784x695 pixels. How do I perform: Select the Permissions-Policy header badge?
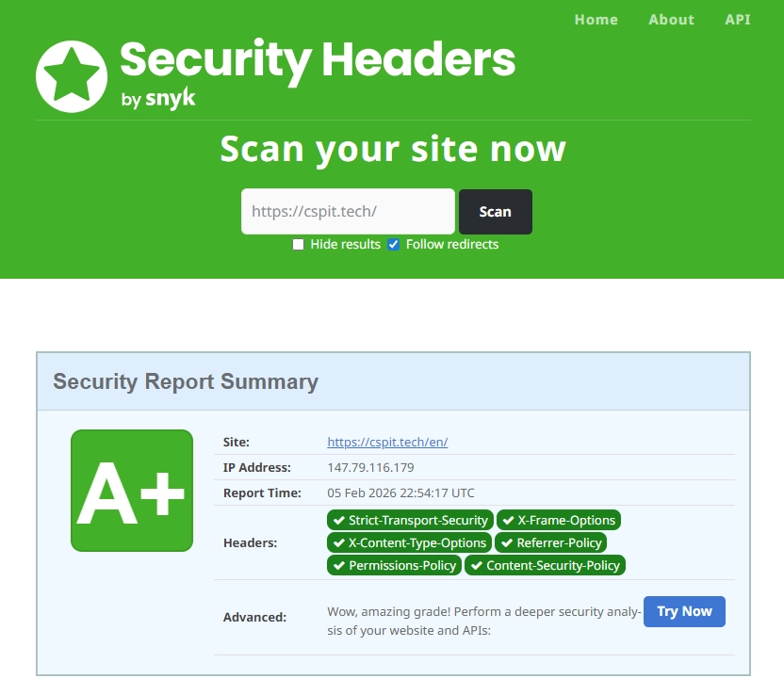pyautogui.click(x=394, y=565)
